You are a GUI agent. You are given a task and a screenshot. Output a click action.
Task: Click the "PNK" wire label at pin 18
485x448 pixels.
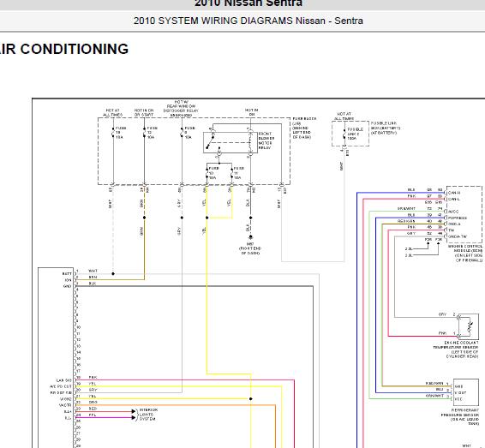click(93, 377)
